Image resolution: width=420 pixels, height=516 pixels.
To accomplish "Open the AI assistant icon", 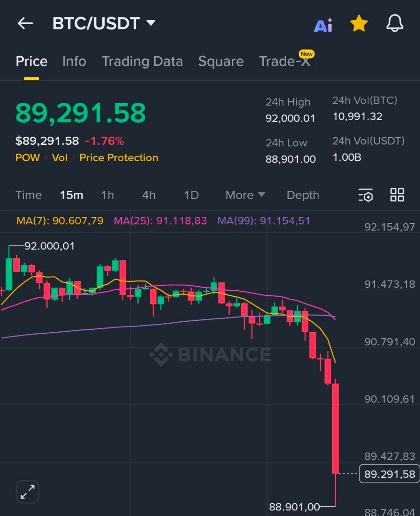I will click(323, 25).
